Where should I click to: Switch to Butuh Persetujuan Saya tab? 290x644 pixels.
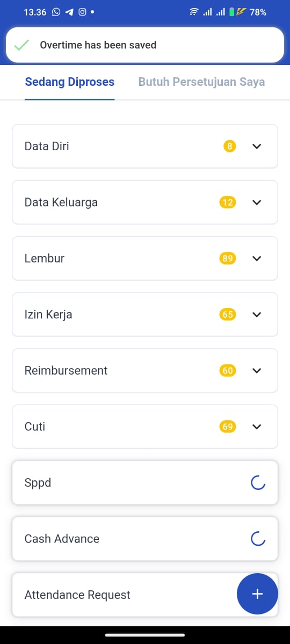(201, 82)
